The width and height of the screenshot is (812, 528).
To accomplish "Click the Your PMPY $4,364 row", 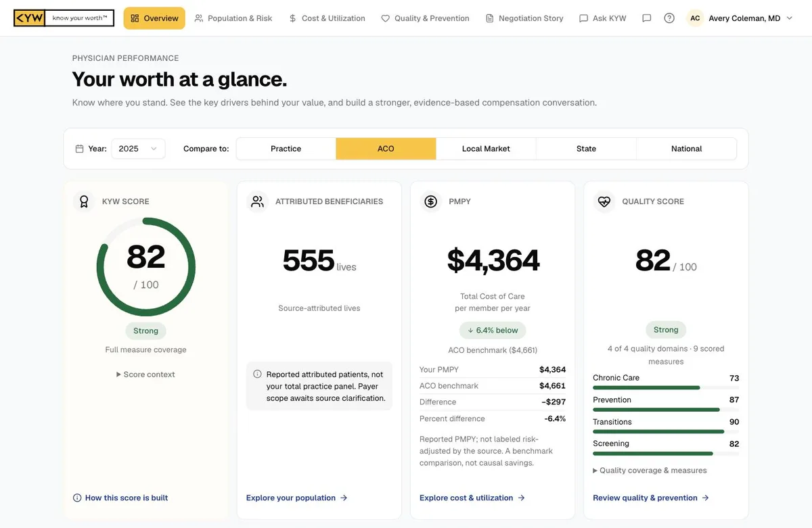I will [493, 370].
